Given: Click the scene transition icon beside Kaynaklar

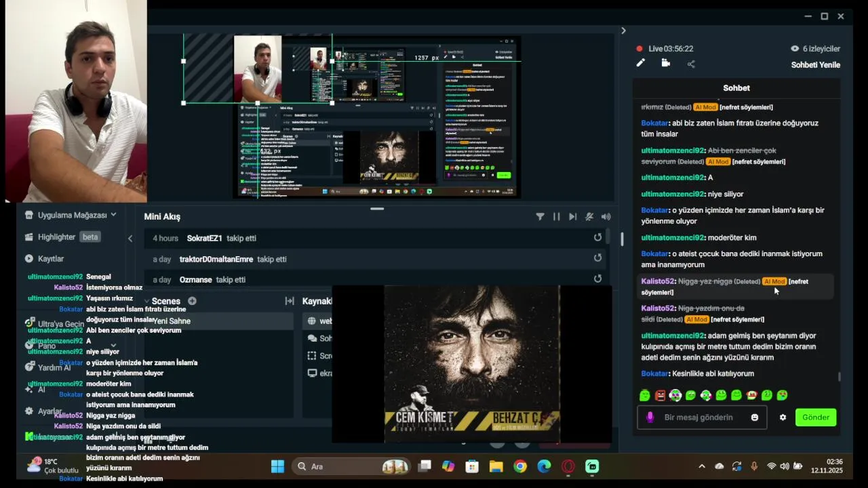Looking at the screenshot, I should pyautogui.click(x=290, y=301).
